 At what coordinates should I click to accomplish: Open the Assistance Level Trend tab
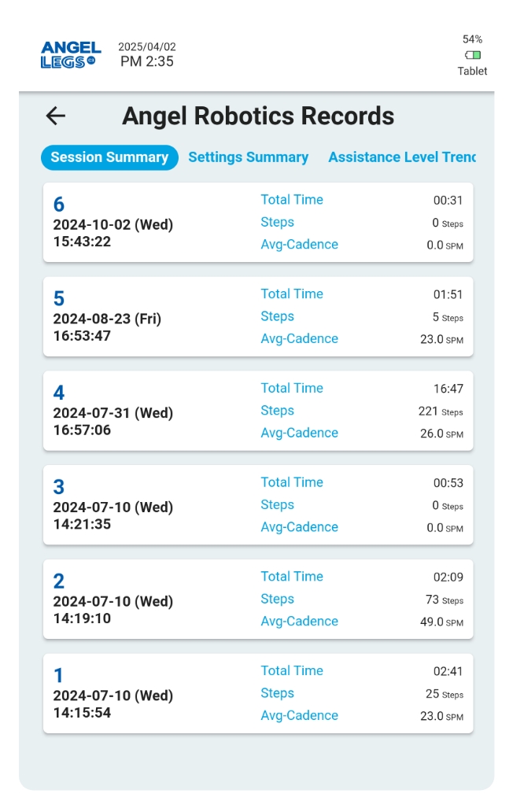401,157
